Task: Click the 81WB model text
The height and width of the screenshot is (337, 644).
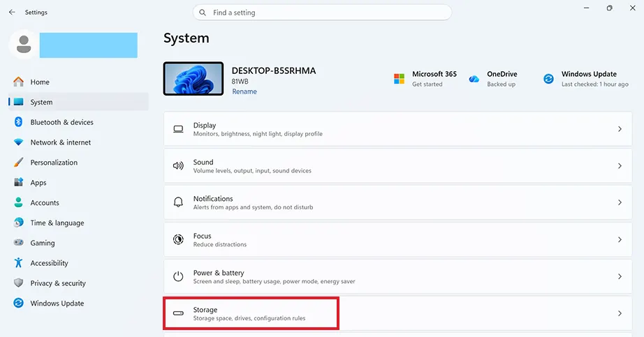Action: point(240,81)
